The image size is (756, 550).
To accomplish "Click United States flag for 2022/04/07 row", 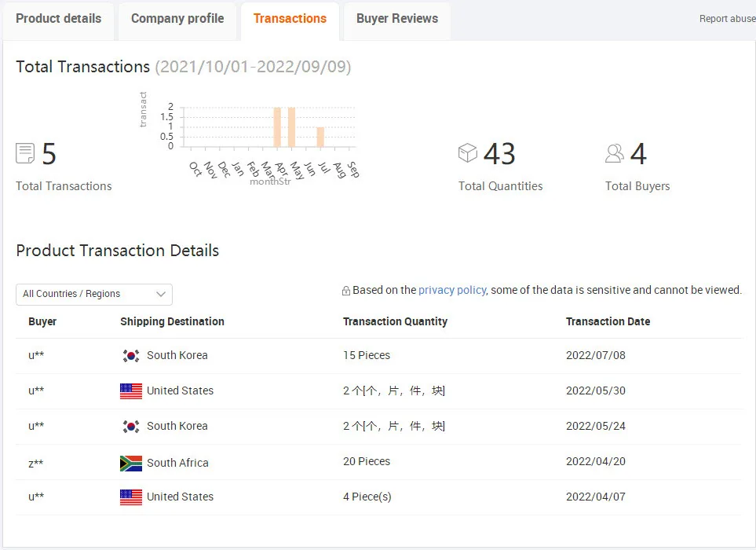I will pos(131,497).
